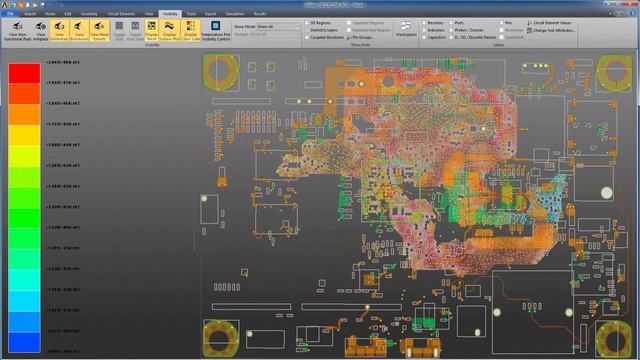
Task: Select the Visibility ribbon tab
Action: click(170, 13)
